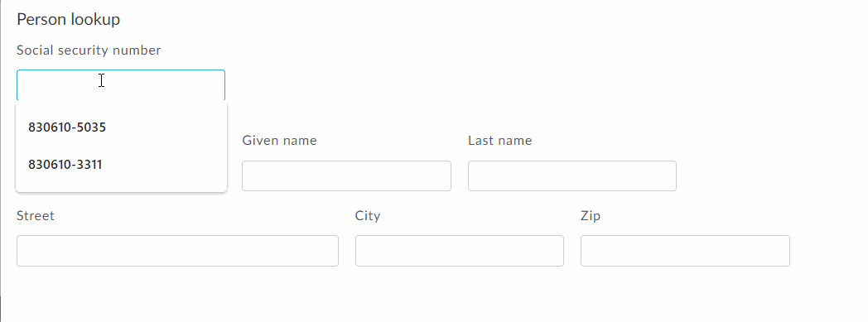Focus the Street address input

click(177, 251)
